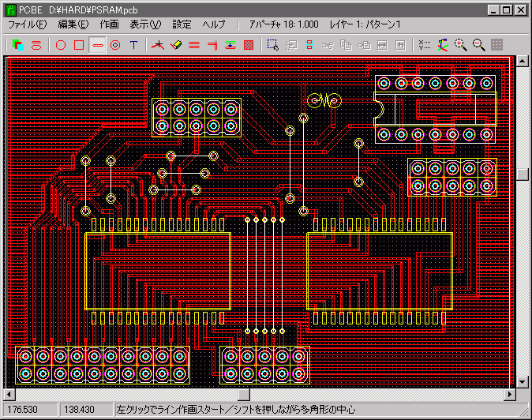Click the grayed mirror flip icon
This screenshot has width=532, height=420.
(382, 45)
